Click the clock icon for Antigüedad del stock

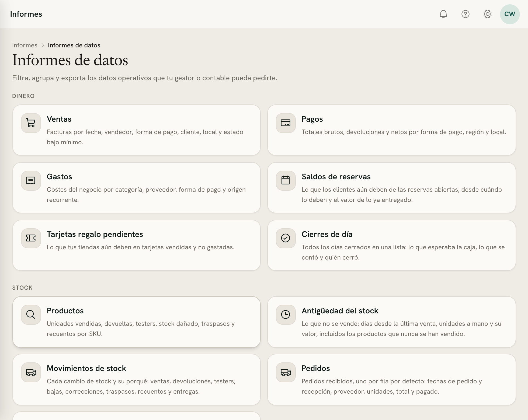click(x=286, y=315)
